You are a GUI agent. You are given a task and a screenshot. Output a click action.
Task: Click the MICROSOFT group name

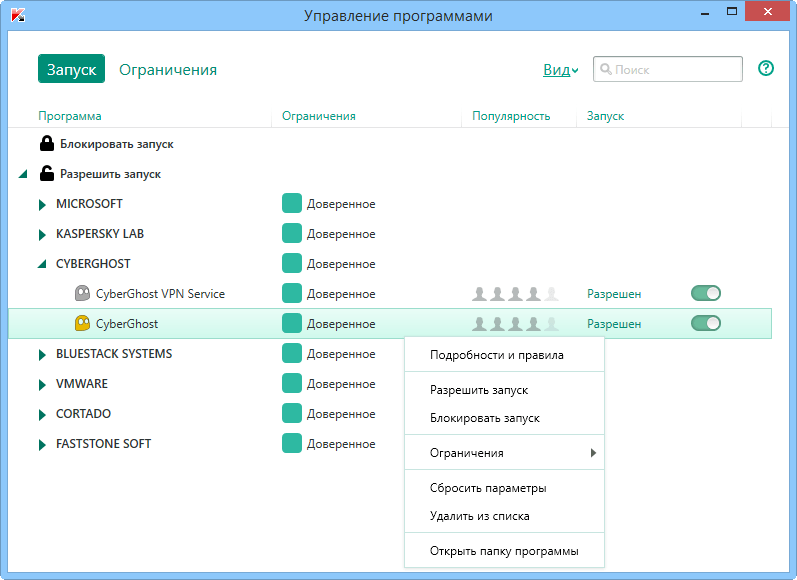coord(89,203)
